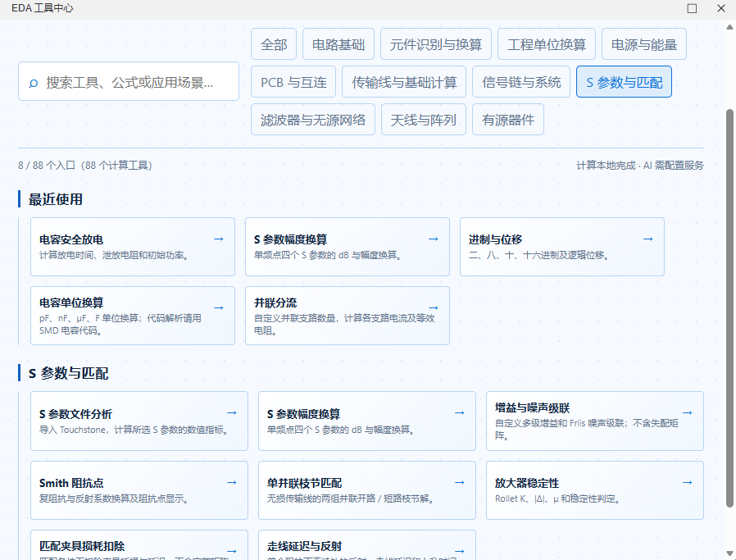This screenshot has width=736, height=560.
Task: Click description 二、八、十、十六进制及逻辑位移
Action: point(538,255)
